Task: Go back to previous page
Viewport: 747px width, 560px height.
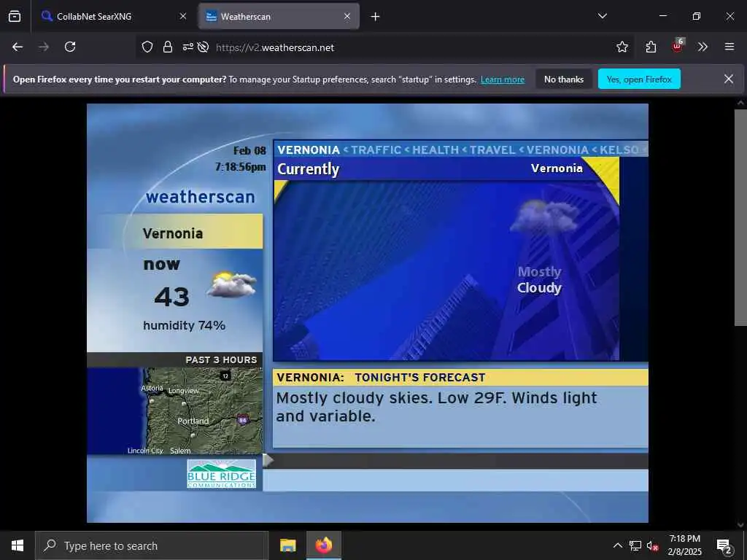Action: coord(18,47)
